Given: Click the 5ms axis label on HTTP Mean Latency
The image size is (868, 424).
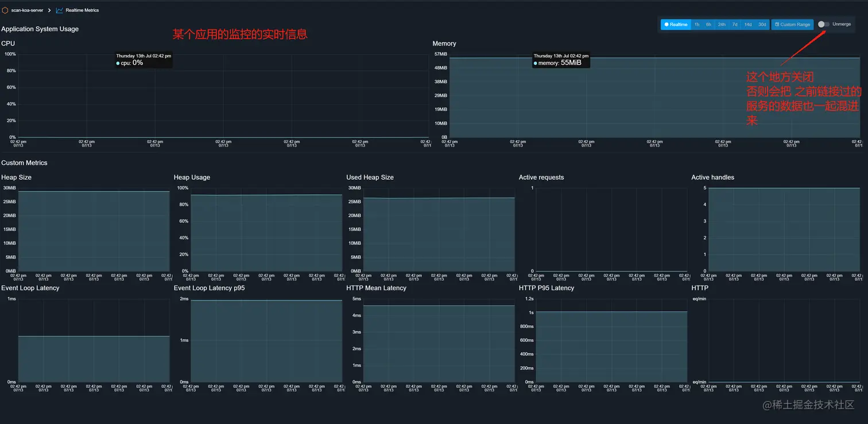Looking at the screenshot, I should tap(356, 299).
